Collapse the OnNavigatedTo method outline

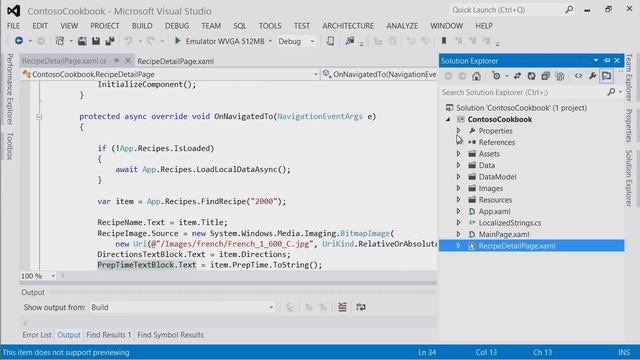point(39,117)
